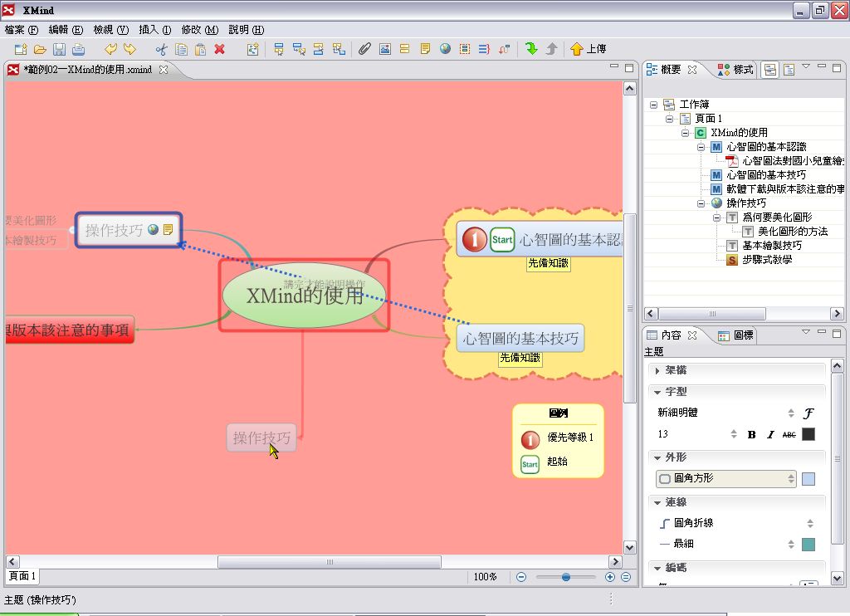Click the undo arrow toolbar icon

coord(110,49)
